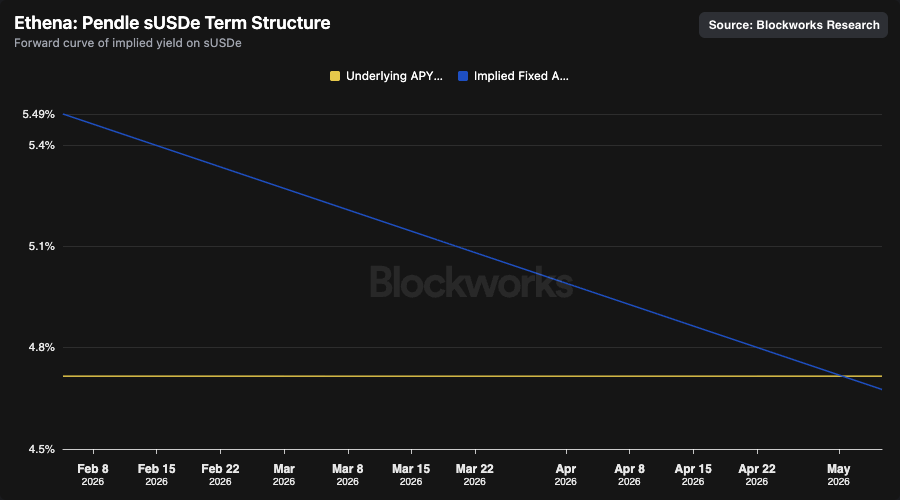Click the 4.8% y-axis label

tap(42, 347)
